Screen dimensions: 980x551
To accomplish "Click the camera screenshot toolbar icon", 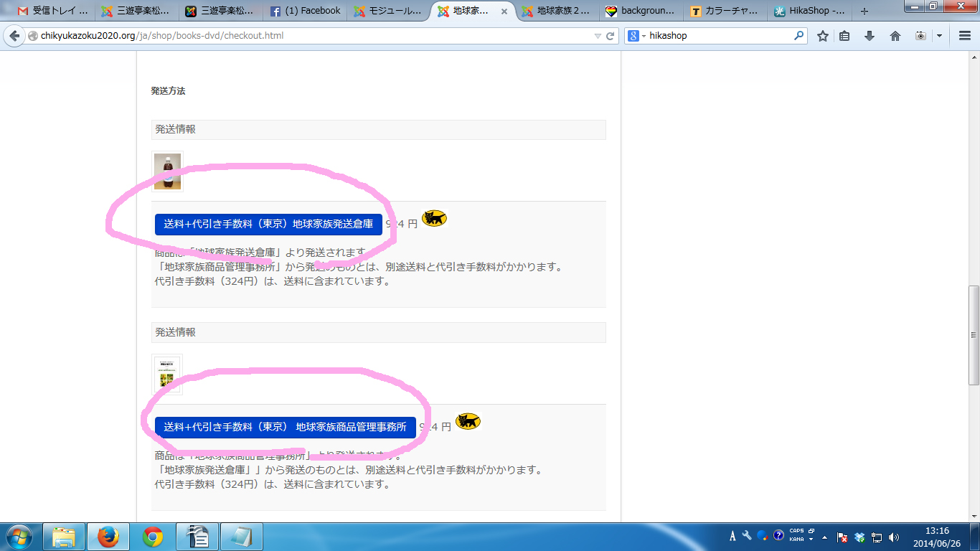I will (920, 36).
